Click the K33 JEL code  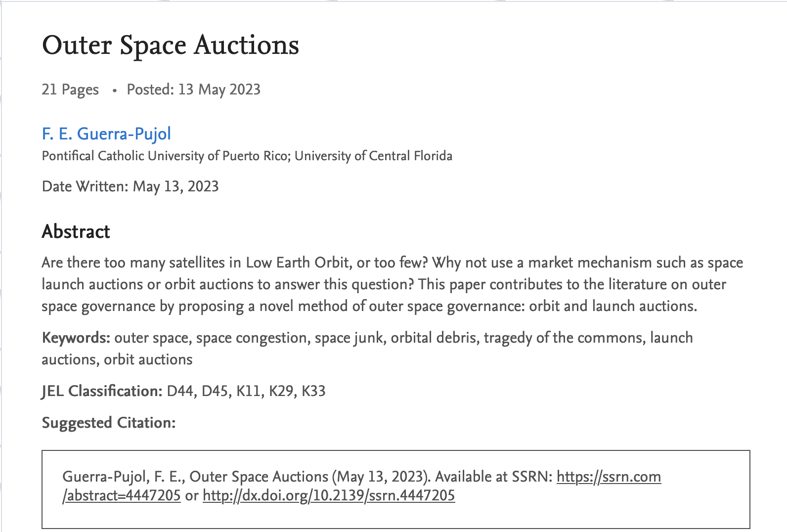313,391
